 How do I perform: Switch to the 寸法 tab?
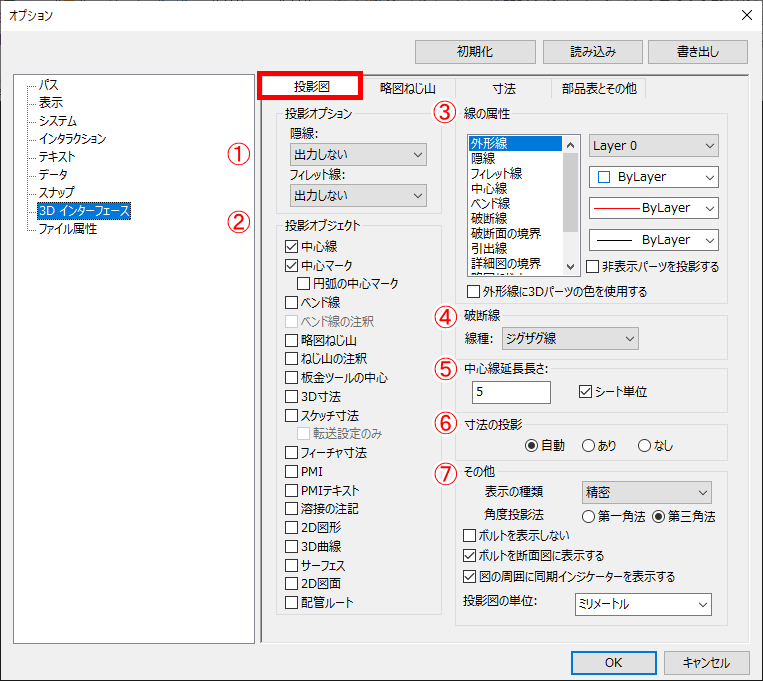click(505, 88)
